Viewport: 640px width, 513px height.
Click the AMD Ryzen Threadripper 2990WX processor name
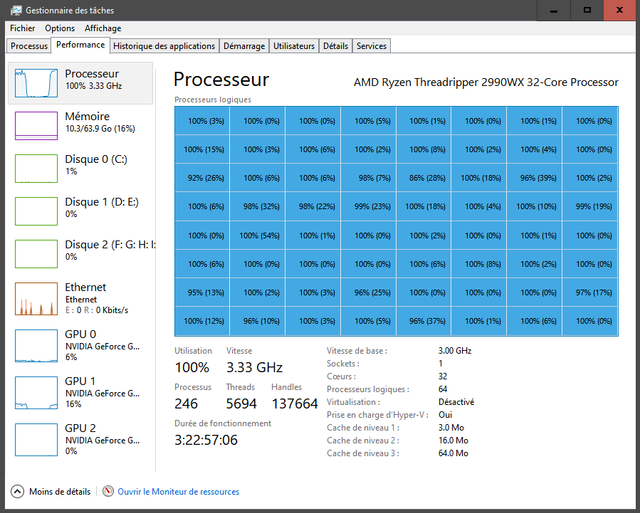pyautogui.click(x=486, y=82)
